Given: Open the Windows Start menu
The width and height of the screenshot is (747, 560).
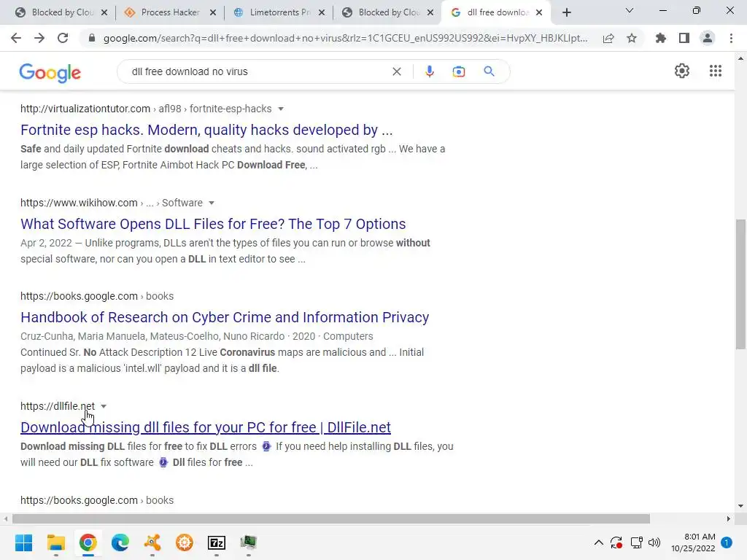Looking at the screenshot, I should 23,542.
